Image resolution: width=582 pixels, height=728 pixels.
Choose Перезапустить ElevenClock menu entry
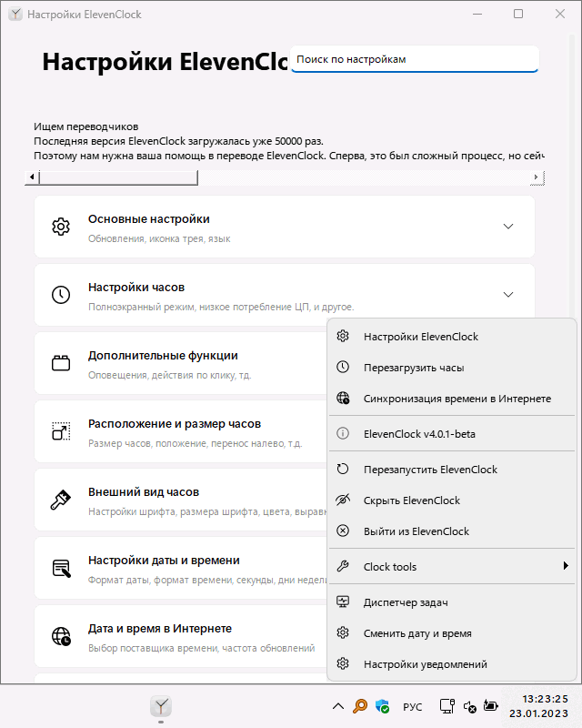452,470
